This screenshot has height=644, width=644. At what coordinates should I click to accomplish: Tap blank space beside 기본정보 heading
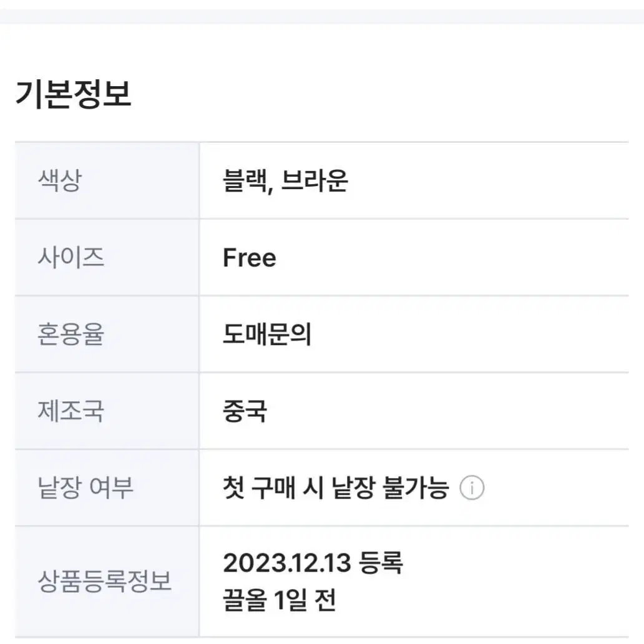click(x=386, y=94)
